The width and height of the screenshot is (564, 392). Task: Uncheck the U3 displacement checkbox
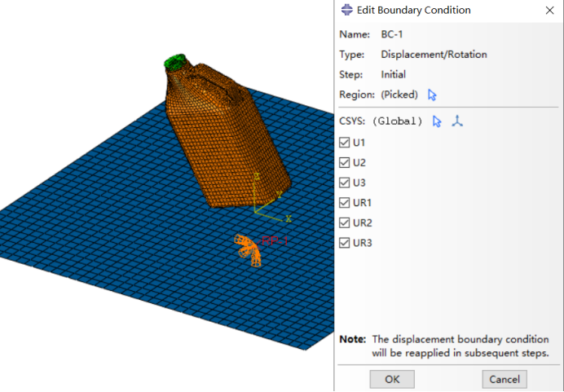pos(344,183)
